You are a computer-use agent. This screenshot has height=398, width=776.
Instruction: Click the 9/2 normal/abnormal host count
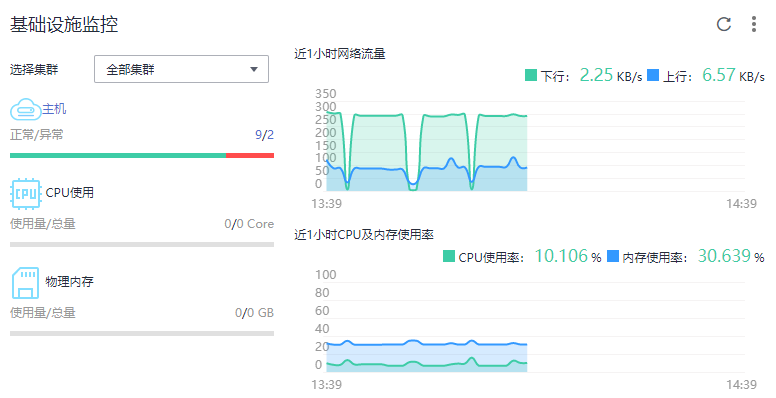tap(264, 135)
